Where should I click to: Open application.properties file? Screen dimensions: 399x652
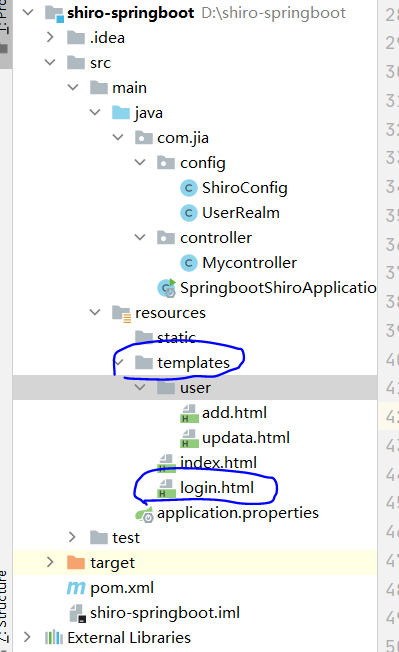(238, 513)
